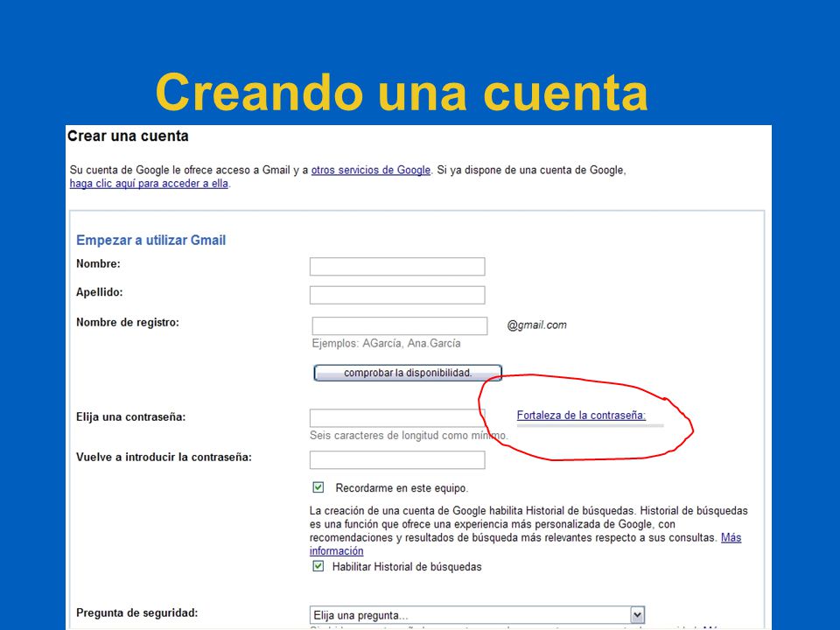This screenshot has width=840, height=630.
Task: Open Elija una pregunta dropdown
Action: tap(477, 615)
